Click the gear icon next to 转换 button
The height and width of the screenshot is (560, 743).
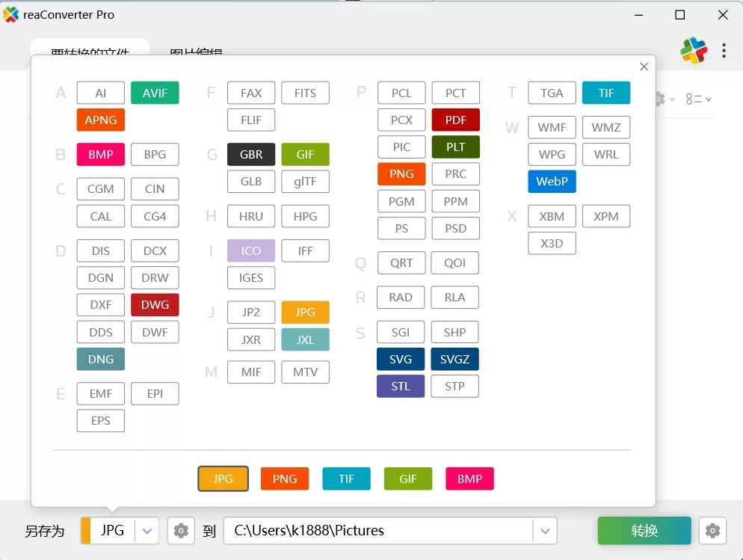pyautogui.click(x=712, y=530)
